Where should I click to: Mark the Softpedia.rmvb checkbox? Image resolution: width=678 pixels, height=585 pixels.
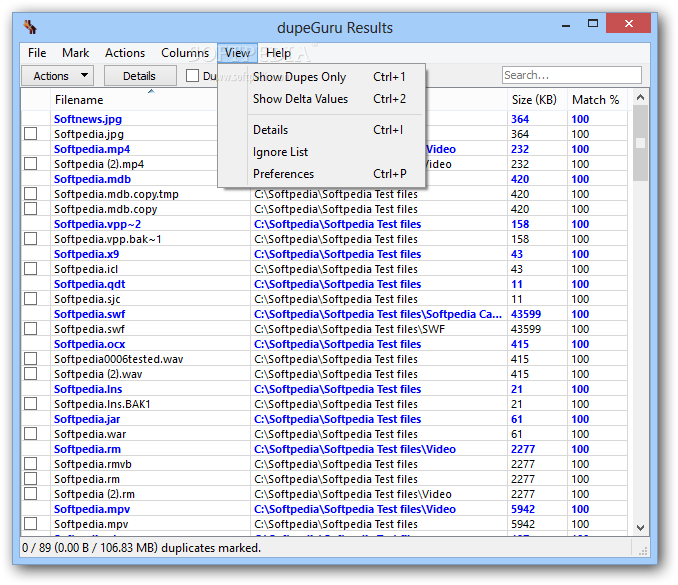tap(31, 464)
